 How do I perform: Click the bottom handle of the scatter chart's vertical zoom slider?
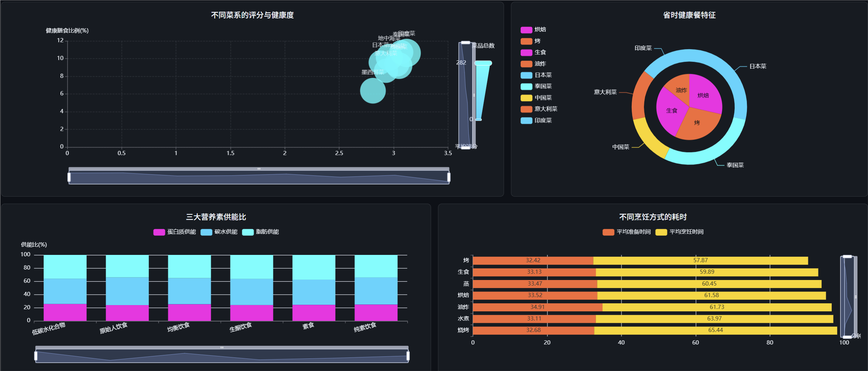pos(466,147)
